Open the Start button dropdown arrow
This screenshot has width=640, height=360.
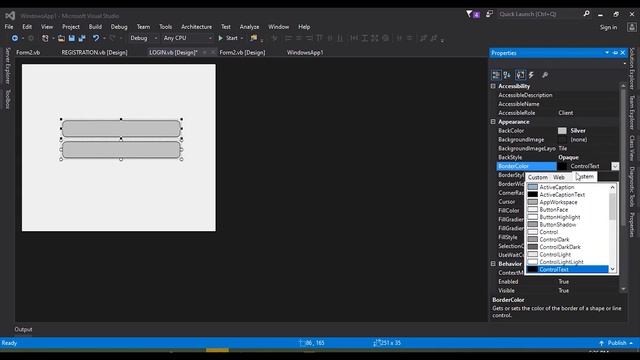[242, 38]
